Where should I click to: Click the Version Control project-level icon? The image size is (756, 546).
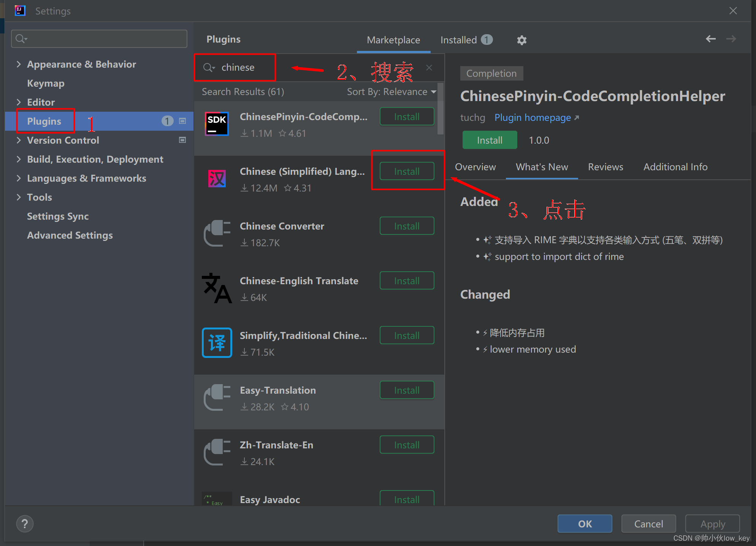182,140
